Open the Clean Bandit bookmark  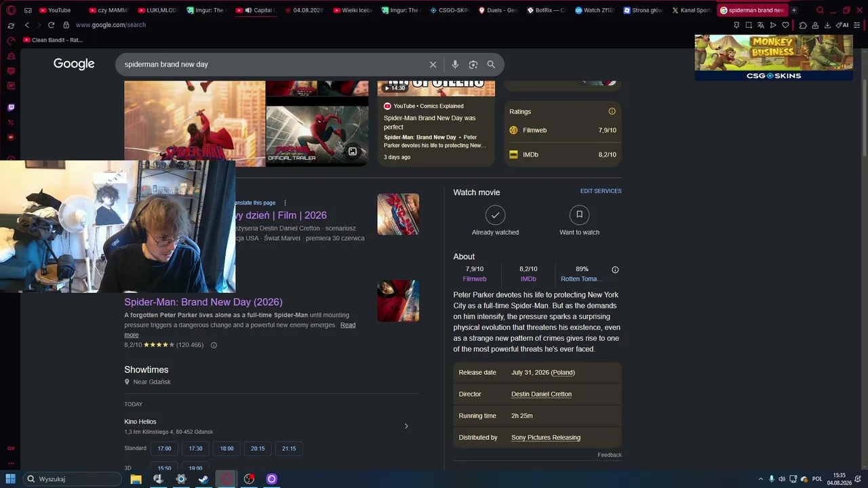[53, 40]
